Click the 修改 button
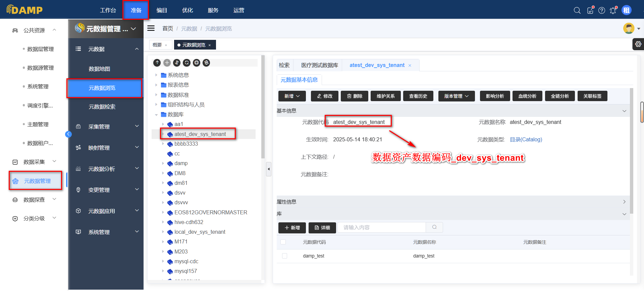The height and width of the screenshot is (291, 644). click(324, 96)
